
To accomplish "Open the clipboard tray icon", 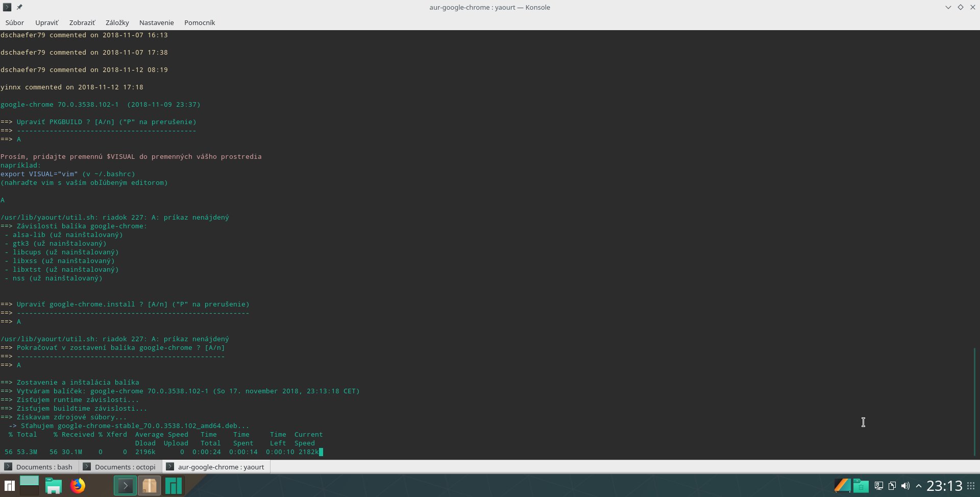I will [892, 486].
